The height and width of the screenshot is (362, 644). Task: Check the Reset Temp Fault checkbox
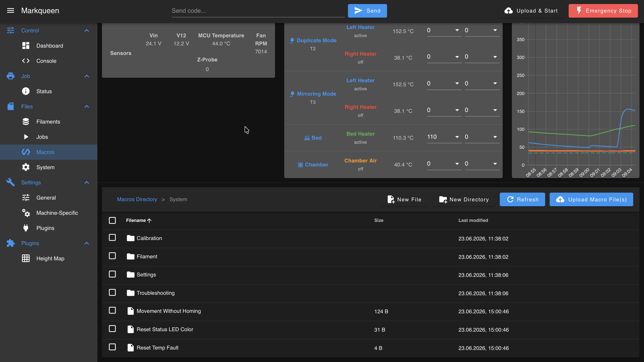112,347
